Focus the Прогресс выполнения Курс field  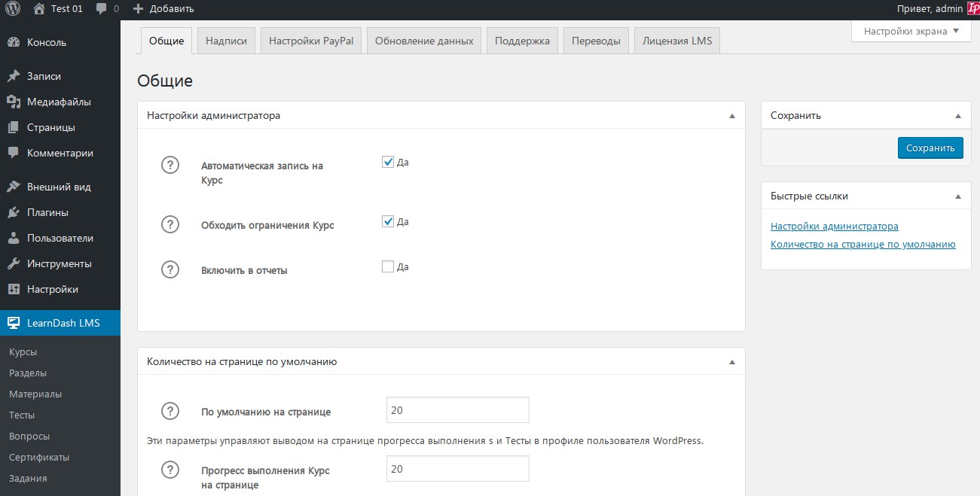[x=457, y=468]
